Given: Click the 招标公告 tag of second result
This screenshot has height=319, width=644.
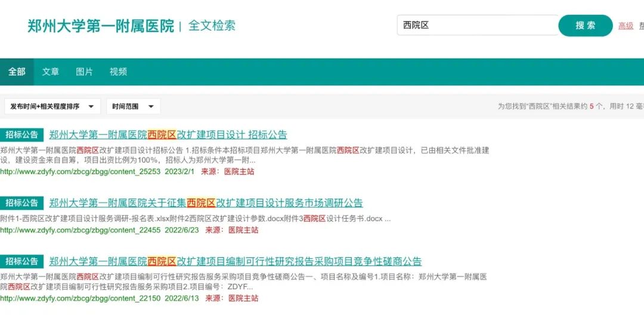Looking at the screenshot, I should pos(22,203).
